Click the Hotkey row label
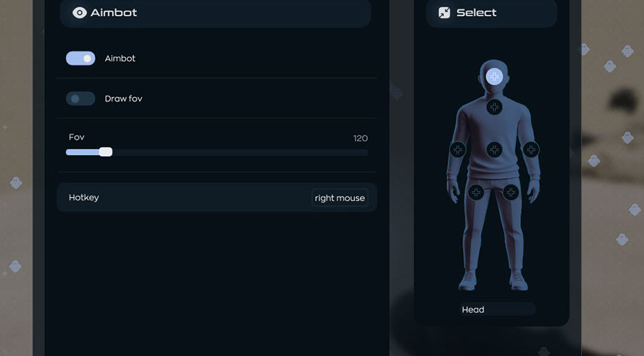The width and height of the screenshot is (644, 356). click(x=84, y=198)
